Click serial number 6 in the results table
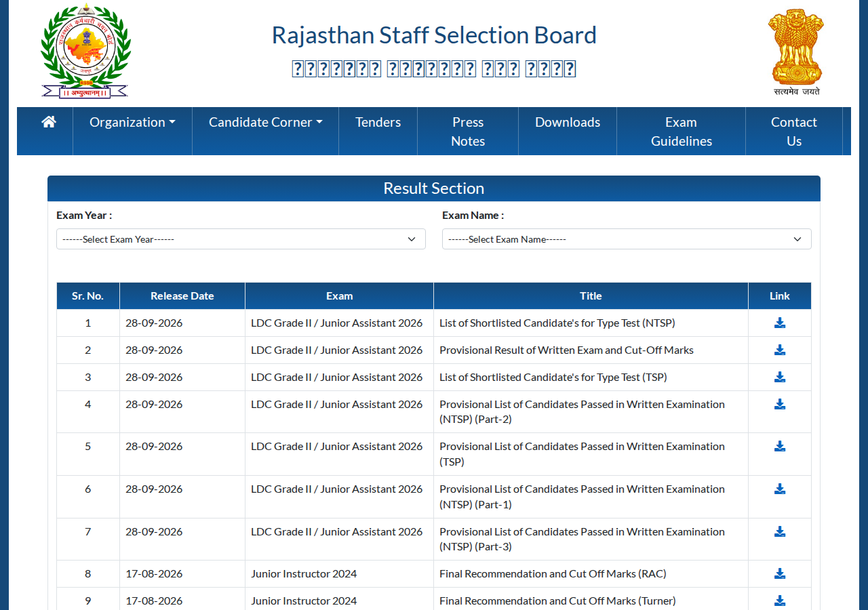 [x=88, y=489]
